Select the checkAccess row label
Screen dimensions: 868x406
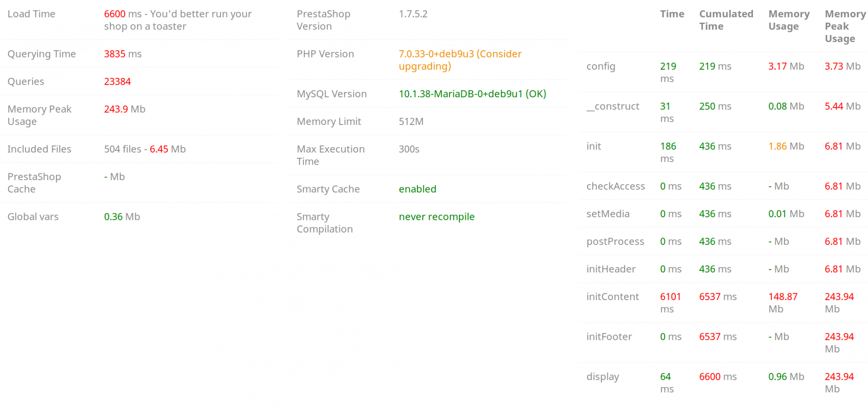pos(616,186)
